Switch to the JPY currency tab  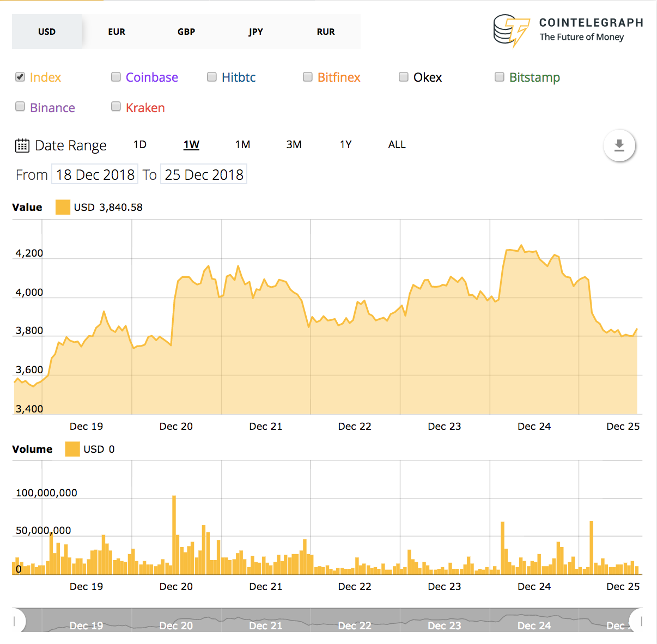(x=256, y=32)
